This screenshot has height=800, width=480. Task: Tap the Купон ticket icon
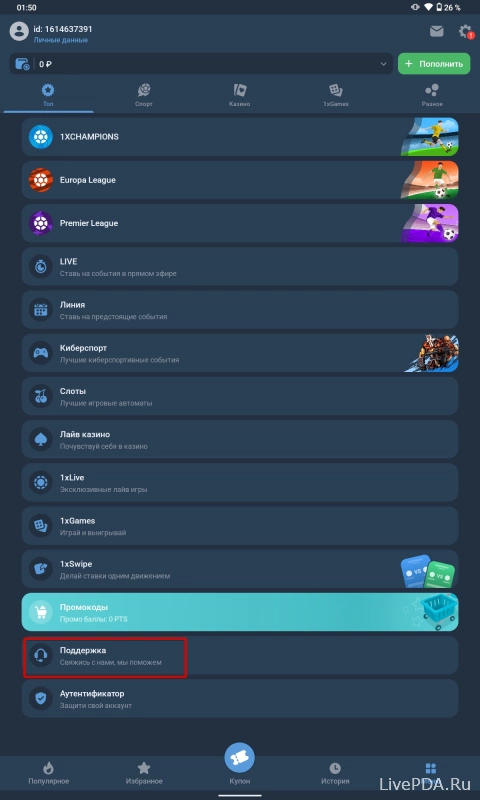(x=239, y=758)
